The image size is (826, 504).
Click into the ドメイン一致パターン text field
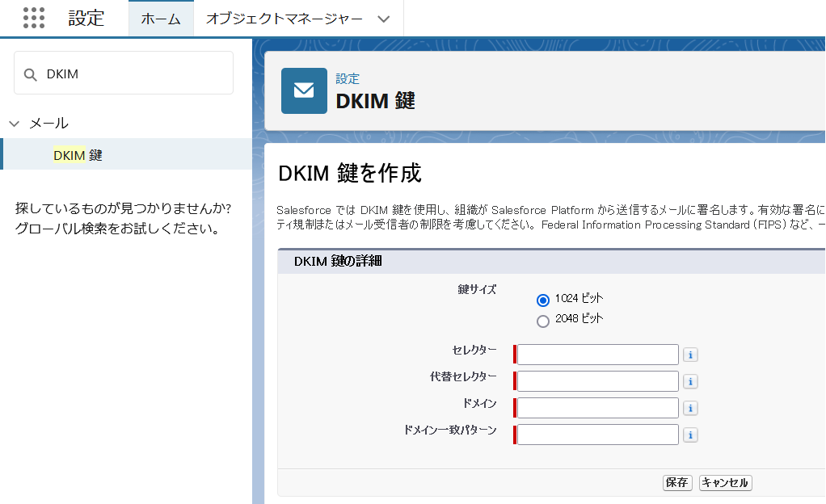[x=597, y=435]
